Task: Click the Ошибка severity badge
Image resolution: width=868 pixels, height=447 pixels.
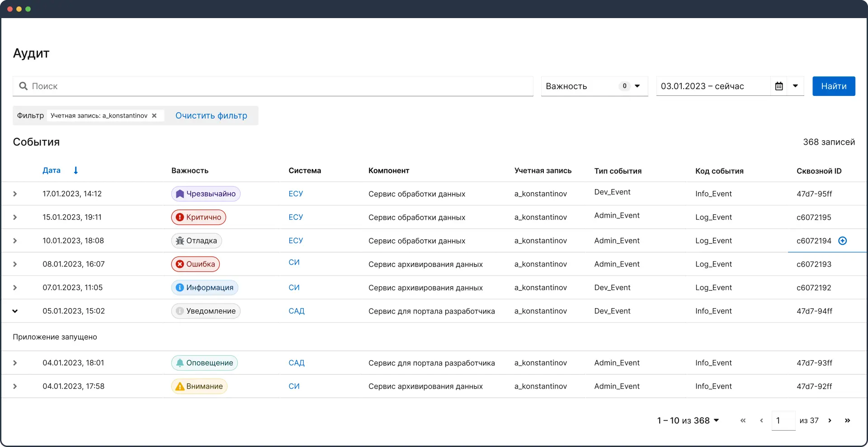Action: tap(195, 264)
